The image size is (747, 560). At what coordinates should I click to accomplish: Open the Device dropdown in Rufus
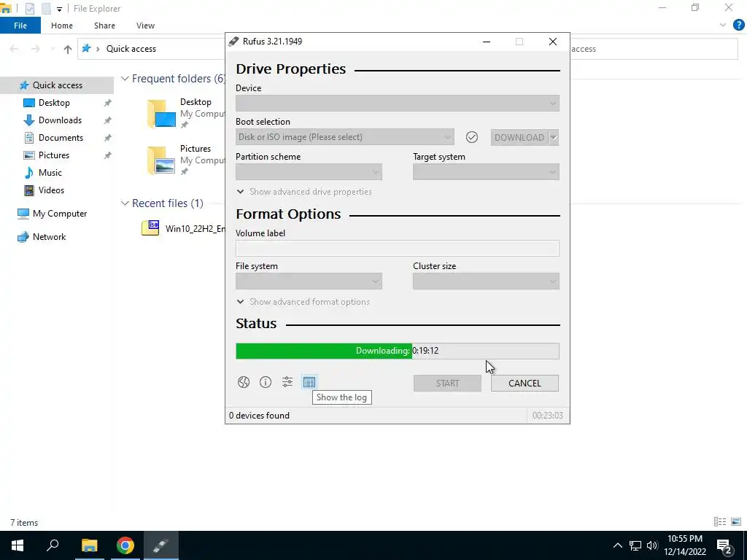tap(398, 104)
